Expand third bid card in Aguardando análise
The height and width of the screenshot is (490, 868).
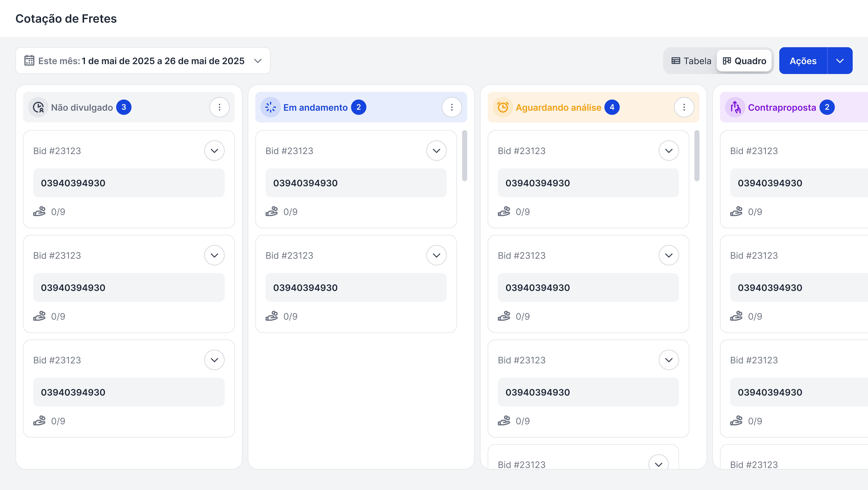pyautogui.click(x=669, y=360)
